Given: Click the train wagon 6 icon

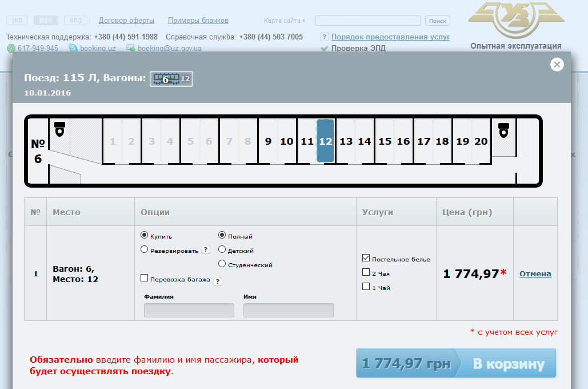Looking at the screenshot, I should (166, 79).
